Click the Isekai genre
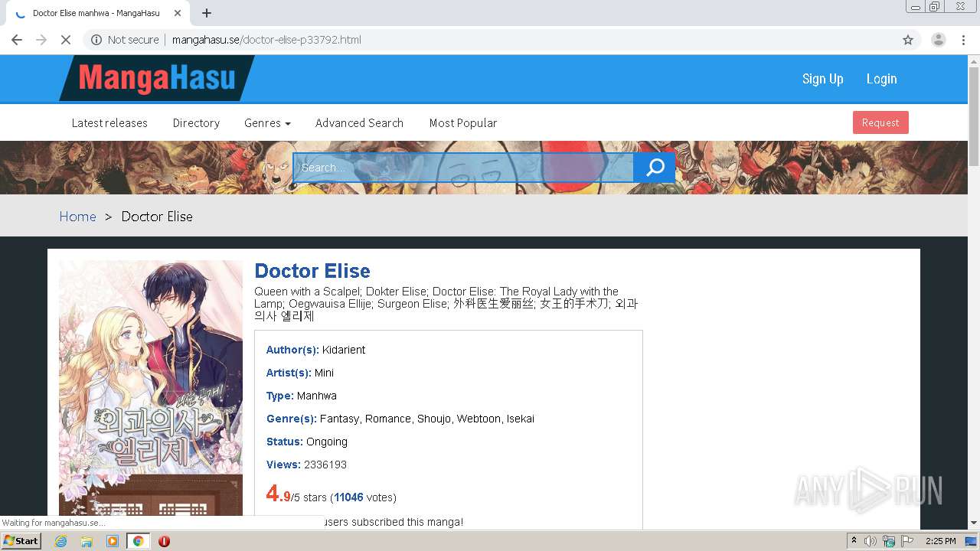Viewport: 980px width, 551px height. pos(521,419)
